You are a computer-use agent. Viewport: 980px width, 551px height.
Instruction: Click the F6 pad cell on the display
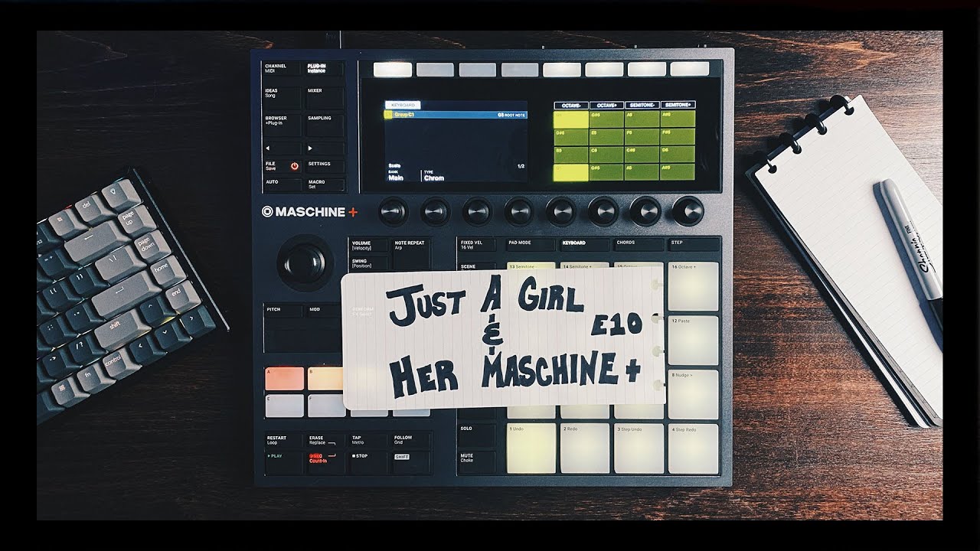tap(642, 137)
